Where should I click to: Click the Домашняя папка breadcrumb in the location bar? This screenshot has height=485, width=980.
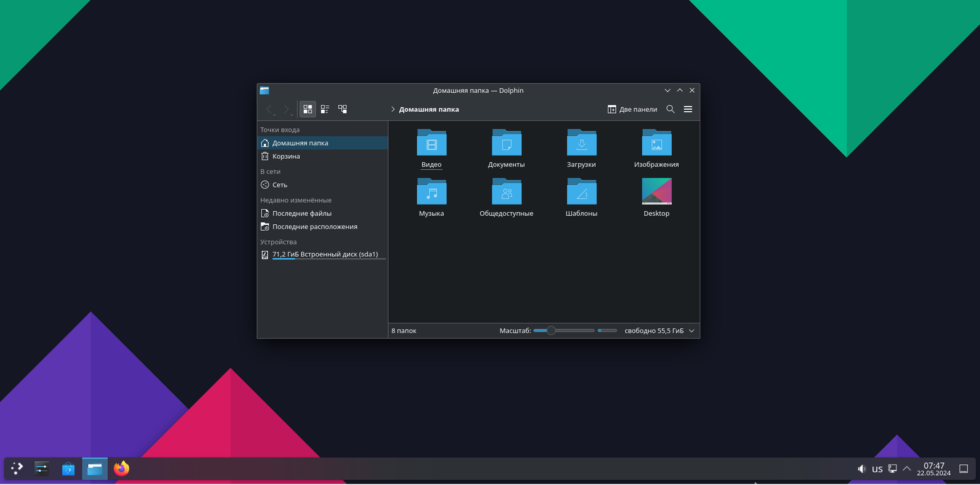pyautogui.click(x=429, y=109)
